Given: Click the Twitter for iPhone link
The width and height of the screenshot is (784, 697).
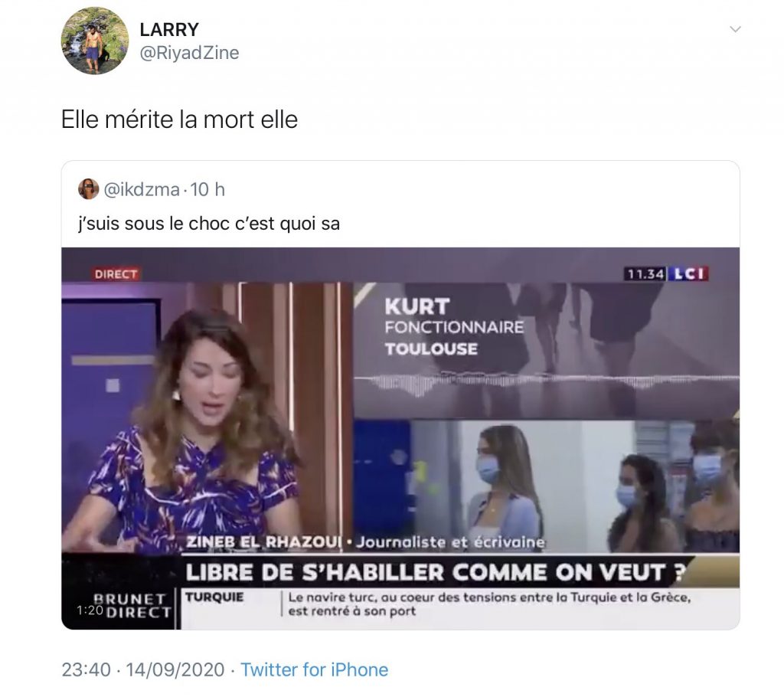Looking at the screenshot, I should [315, 669].
